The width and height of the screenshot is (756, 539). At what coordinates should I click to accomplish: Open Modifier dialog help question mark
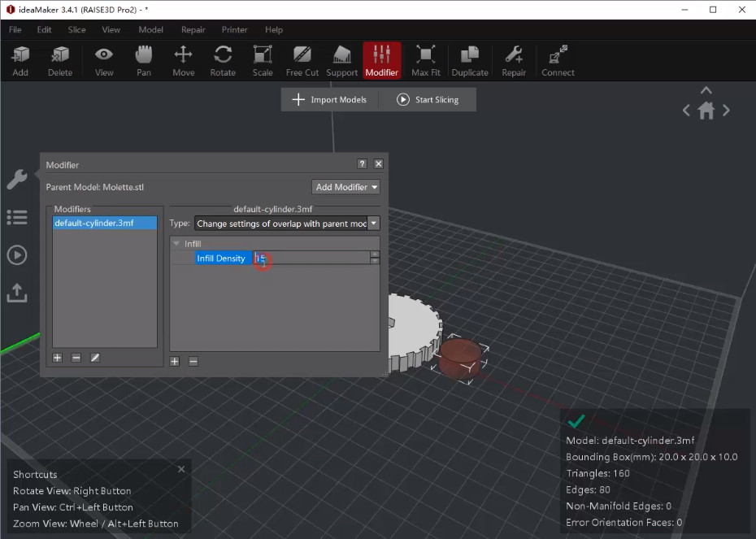click(x=362, y=164)
